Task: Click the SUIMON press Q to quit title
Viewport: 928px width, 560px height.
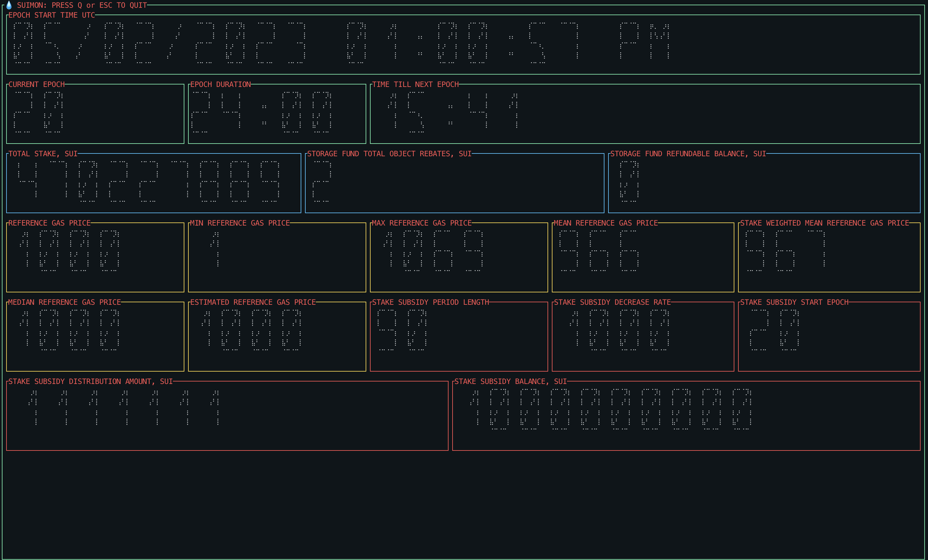Action: click(82, 5)
